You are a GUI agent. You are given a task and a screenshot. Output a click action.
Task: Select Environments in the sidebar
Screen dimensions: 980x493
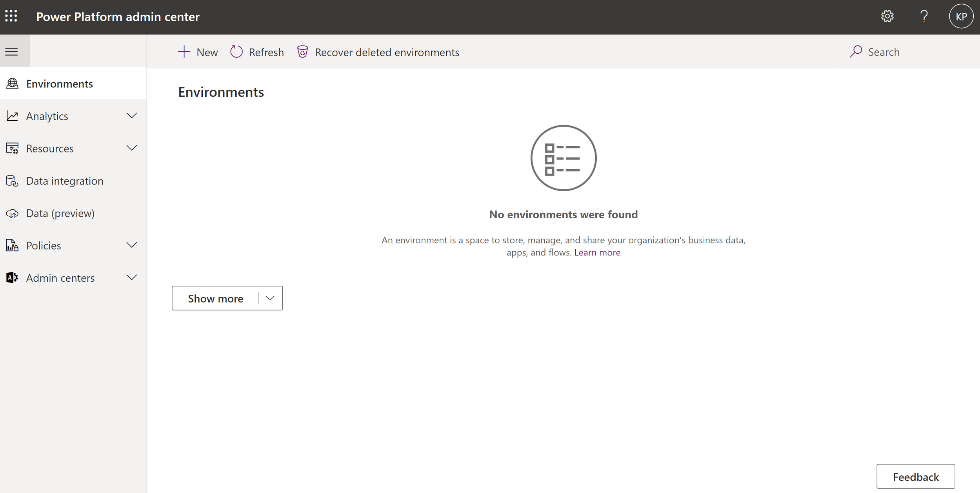[x=59, y=83]
